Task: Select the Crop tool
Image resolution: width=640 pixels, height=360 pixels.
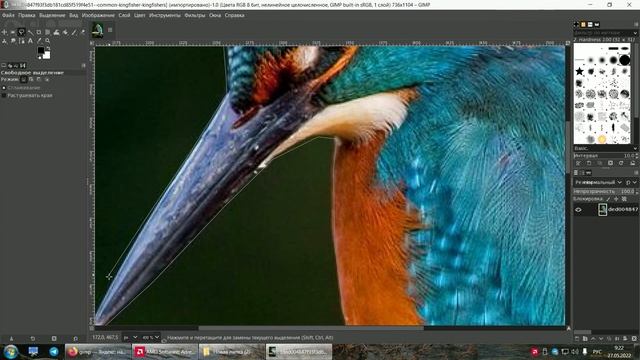Action: coord(39,32)
